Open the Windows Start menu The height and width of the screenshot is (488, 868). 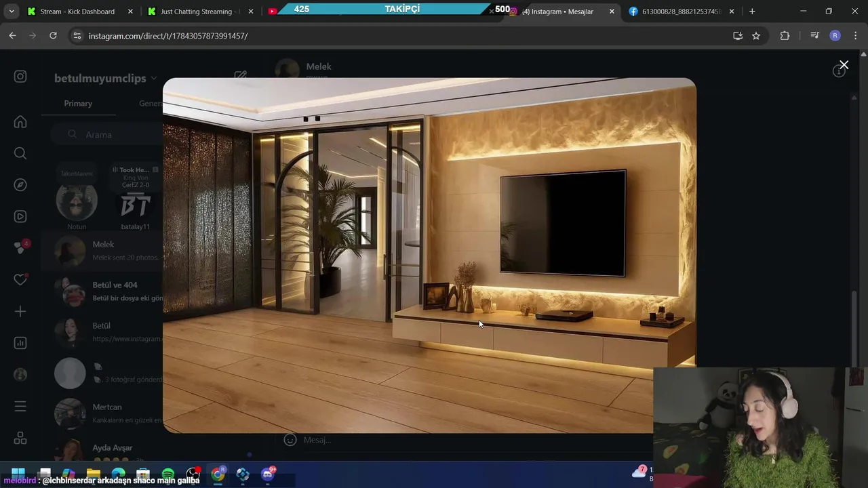18,474
